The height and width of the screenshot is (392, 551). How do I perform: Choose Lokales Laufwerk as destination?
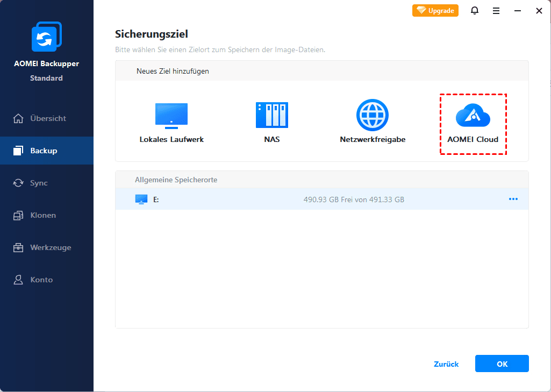tap(171, 123)
